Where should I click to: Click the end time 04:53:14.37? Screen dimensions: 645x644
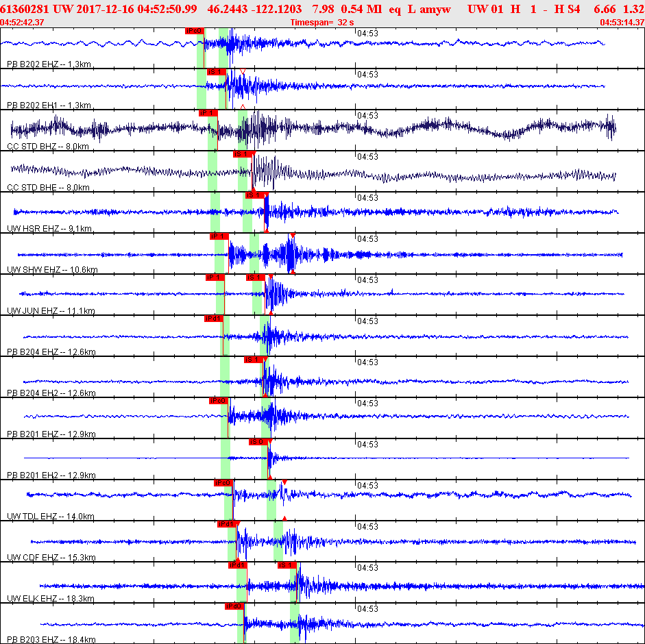coord(622,22)
